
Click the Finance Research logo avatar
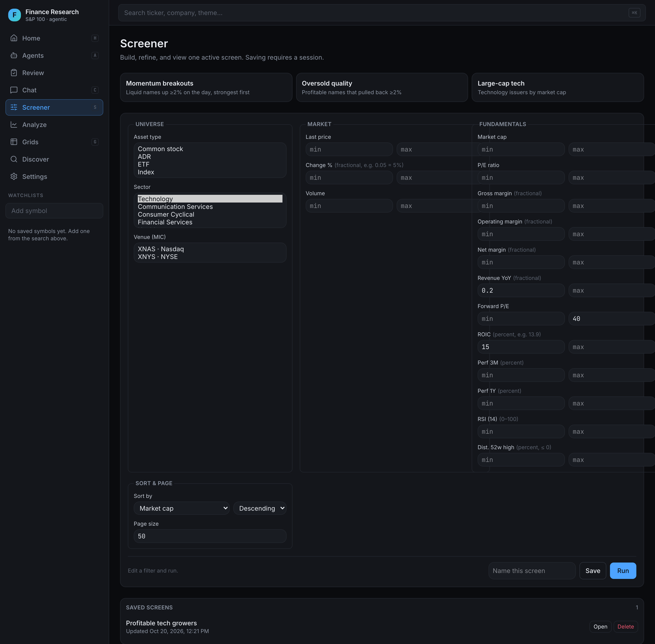tap(15, 15)
